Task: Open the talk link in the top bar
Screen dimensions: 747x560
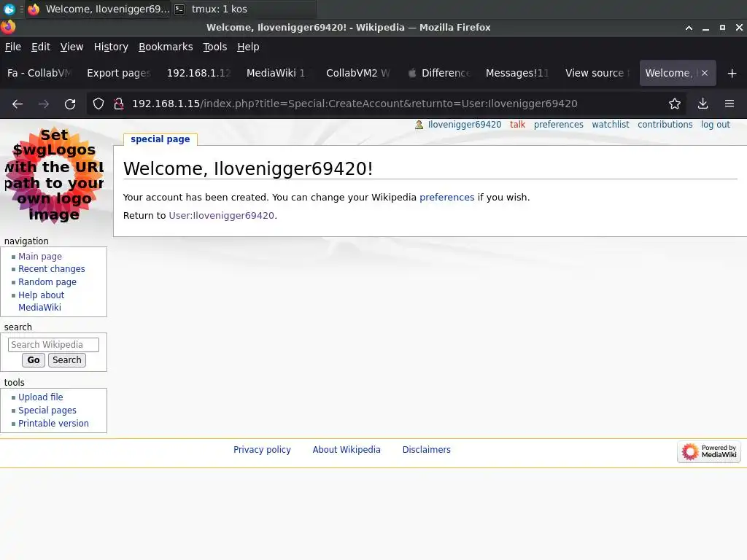Action: 517,125
